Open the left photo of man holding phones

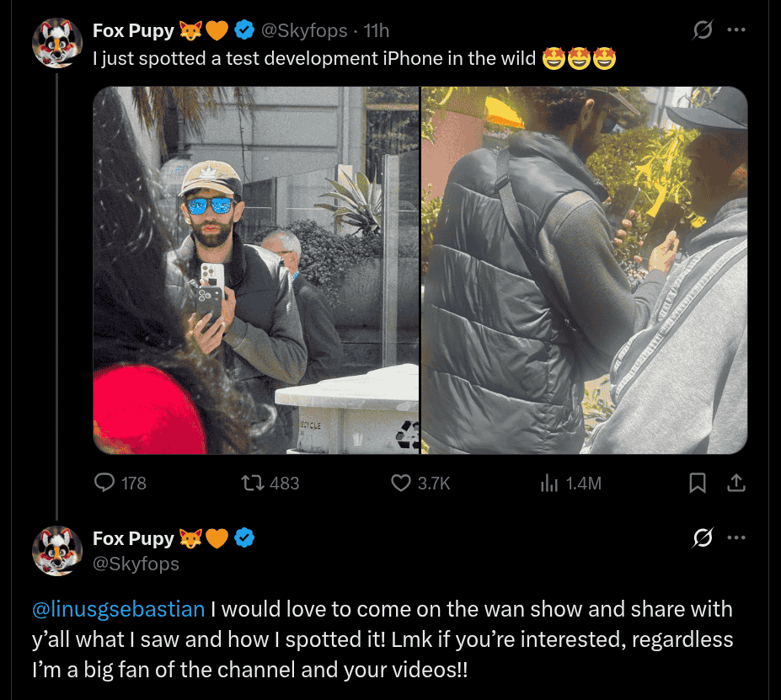coord(256,270)
